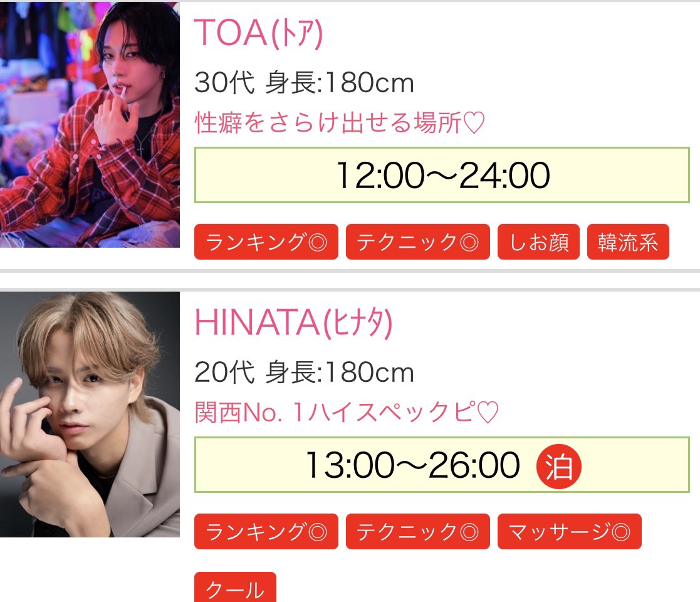Open HINATA's profile photo
The height and width of the screenshot is (602, 700).
tap(90, 414)
